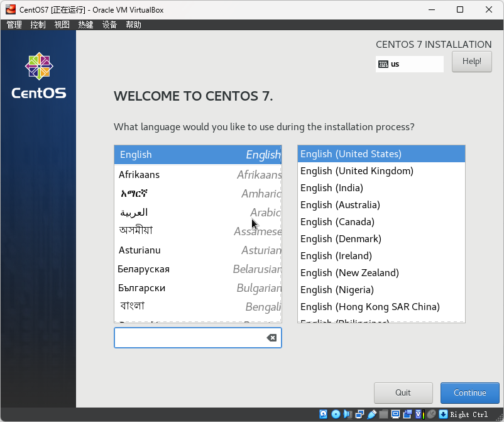Click the CPU virtualization status icon

click(x=419, y=414)
